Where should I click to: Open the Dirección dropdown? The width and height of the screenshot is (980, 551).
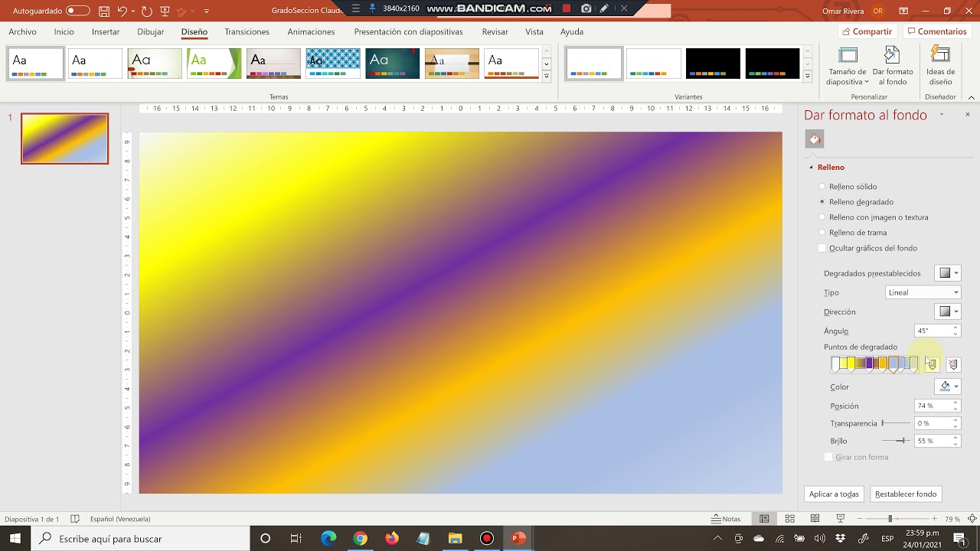click(x=948, y=311)
